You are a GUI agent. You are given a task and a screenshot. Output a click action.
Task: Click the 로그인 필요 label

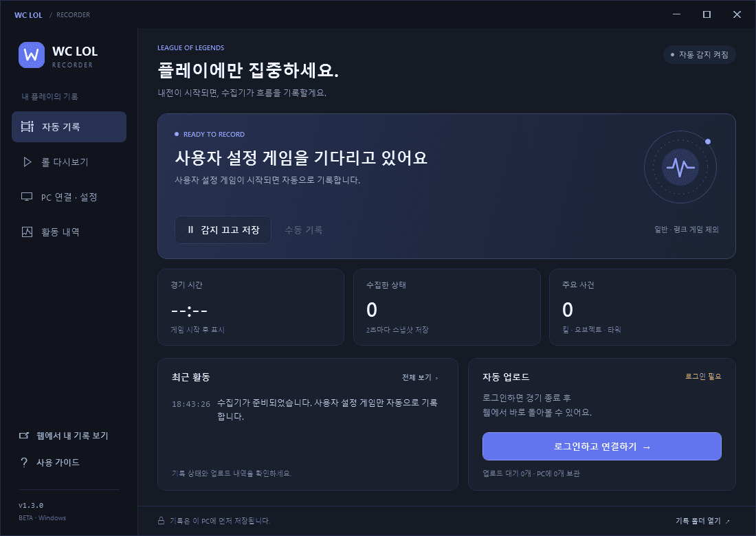coord(704,377)
